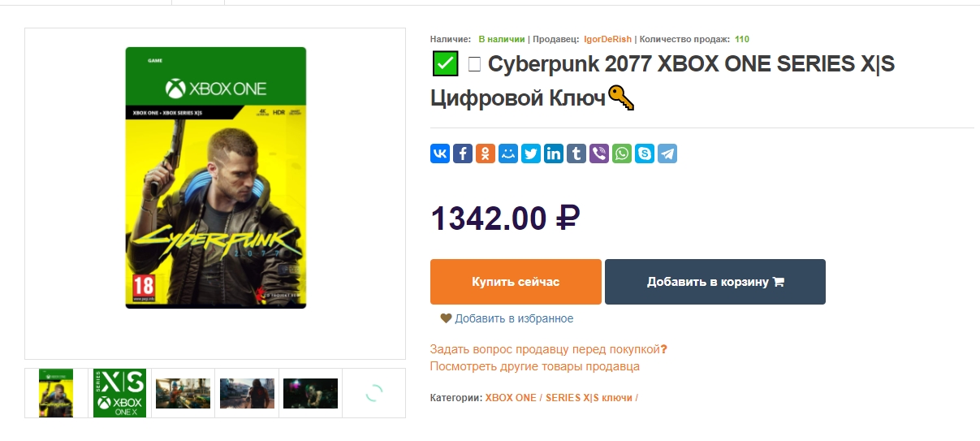980x441 pixels.
Task: Share the product through Viber
Action: click(599, 153)
